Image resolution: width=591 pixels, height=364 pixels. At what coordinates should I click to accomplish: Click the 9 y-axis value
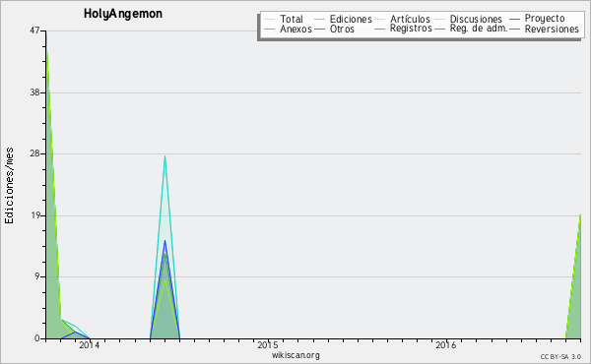37,276
